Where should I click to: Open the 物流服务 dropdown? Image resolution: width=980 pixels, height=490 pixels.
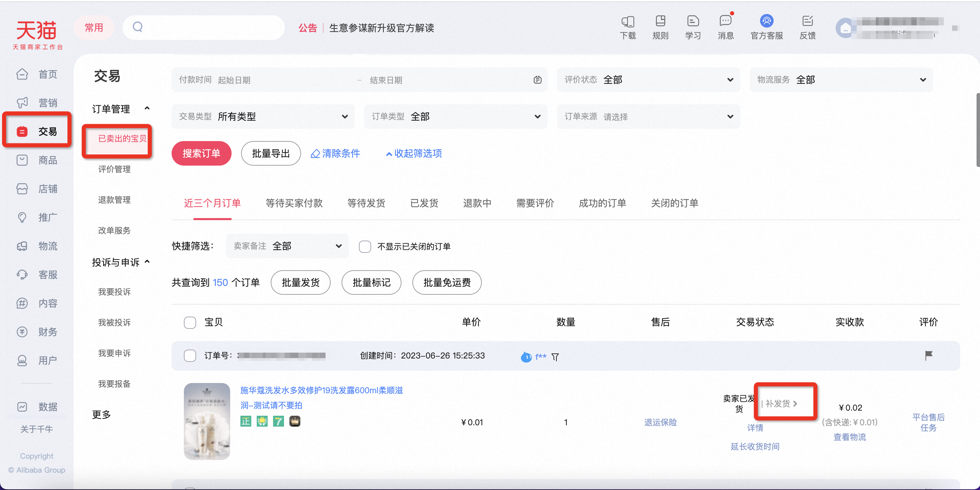(x=841, y=80)
